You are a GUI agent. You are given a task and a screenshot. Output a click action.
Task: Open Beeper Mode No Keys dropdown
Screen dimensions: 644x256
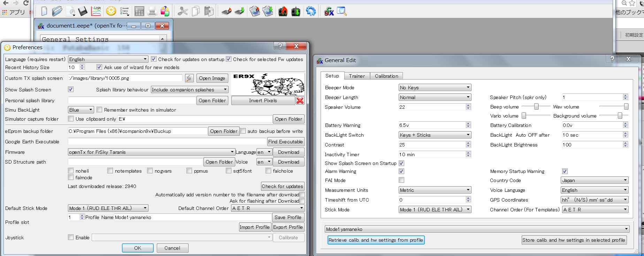(x=435, y=88)
